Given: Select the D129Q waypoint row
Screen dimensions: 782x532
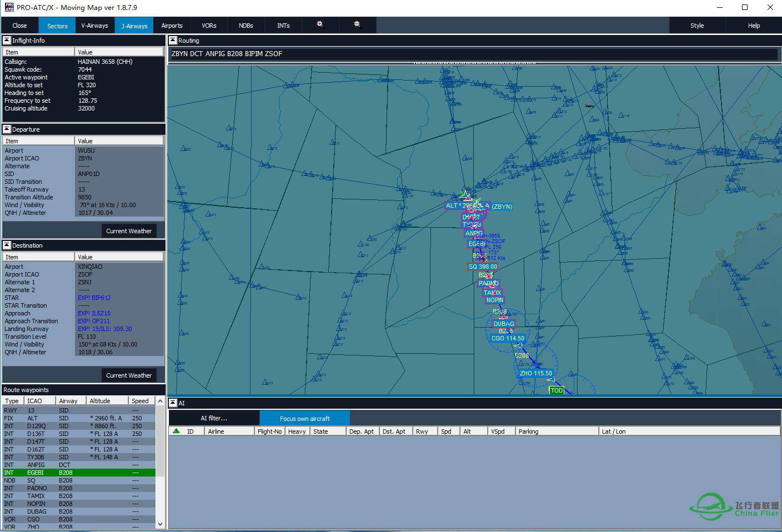Looking at the screenshot, I should [x=79, y=426].
